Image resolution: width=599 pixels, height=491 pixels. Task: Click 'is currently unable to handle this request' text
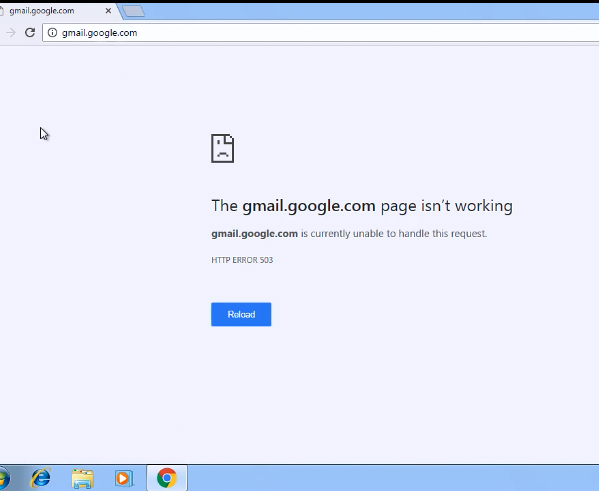[394, 233]
